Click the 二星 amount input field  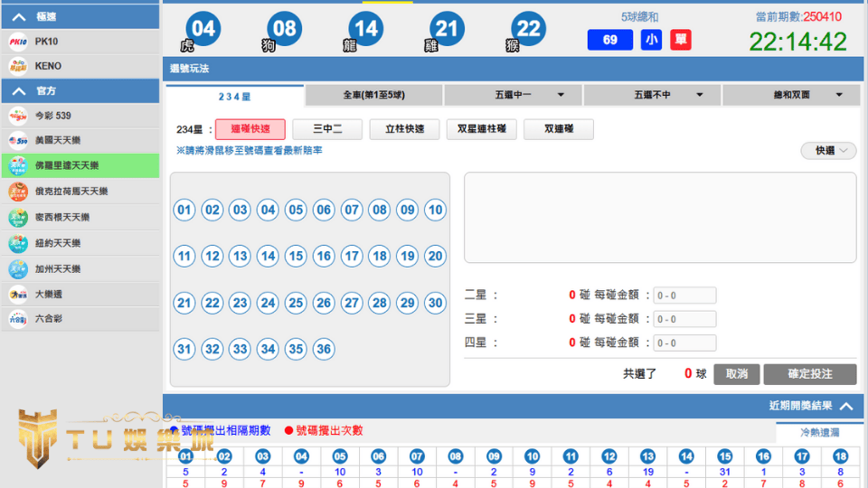[684, 296]
